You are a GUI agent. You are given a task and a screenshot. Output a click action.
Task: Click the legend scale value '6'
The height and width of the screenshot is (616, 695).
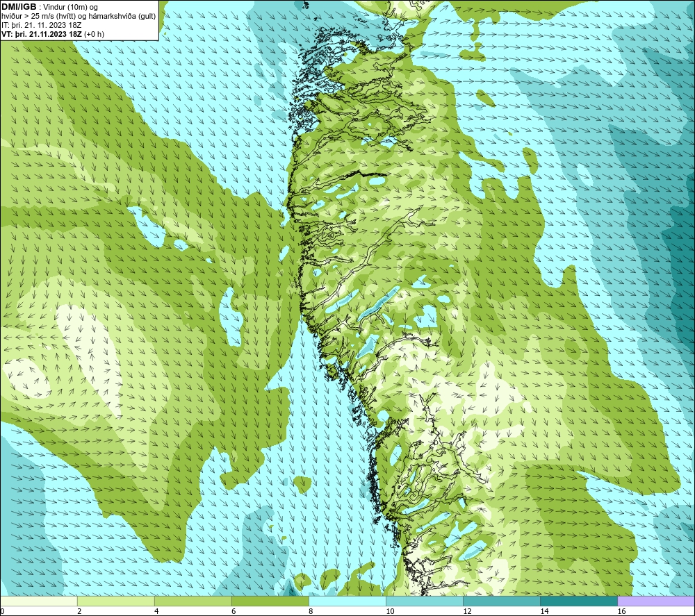pyautogui.click(x=234, y=612)
